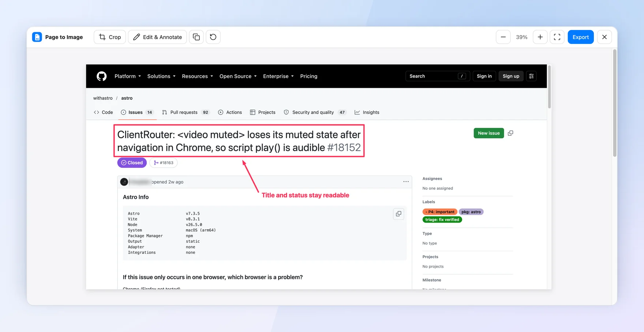Switch to the Actions tab

tap(230, 112)
